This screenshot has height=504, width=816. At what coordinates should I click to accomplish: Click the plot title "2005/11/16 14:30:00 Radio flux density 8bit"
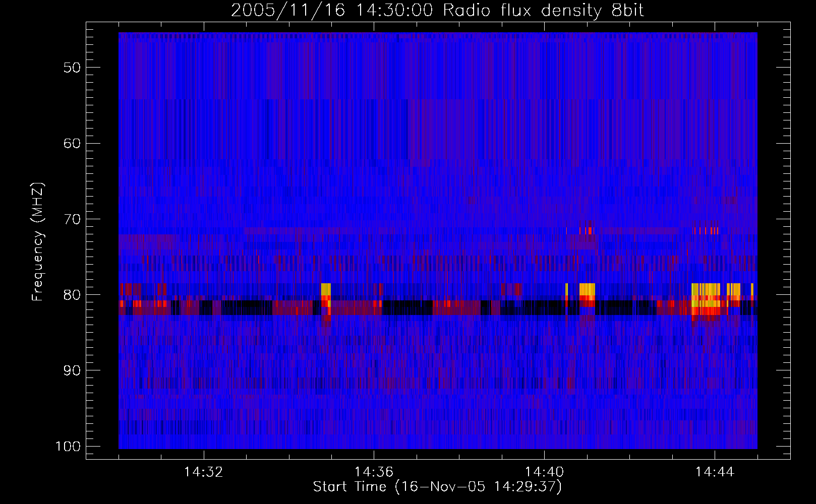tap(437, 10)
